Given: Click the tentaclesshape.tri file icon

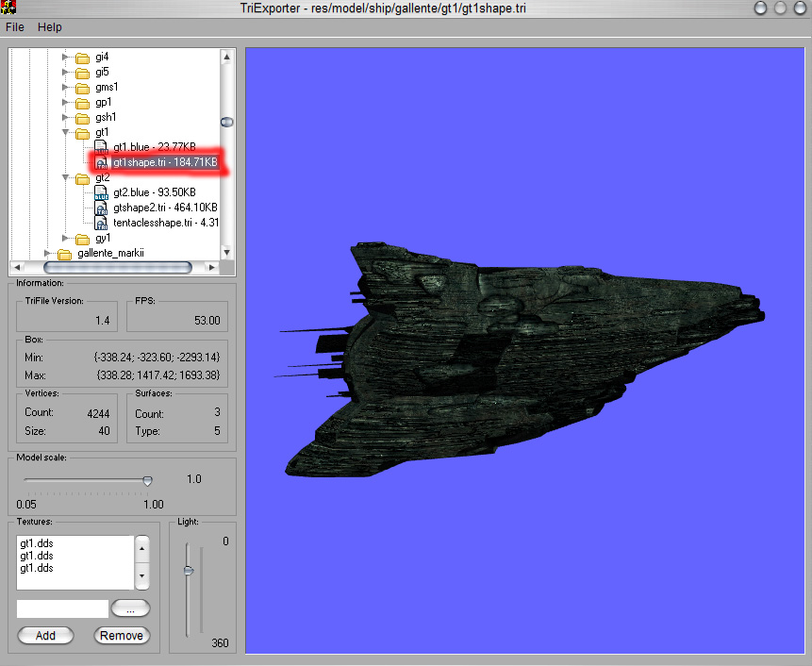Looking at the screenshot, I should 101,223.
